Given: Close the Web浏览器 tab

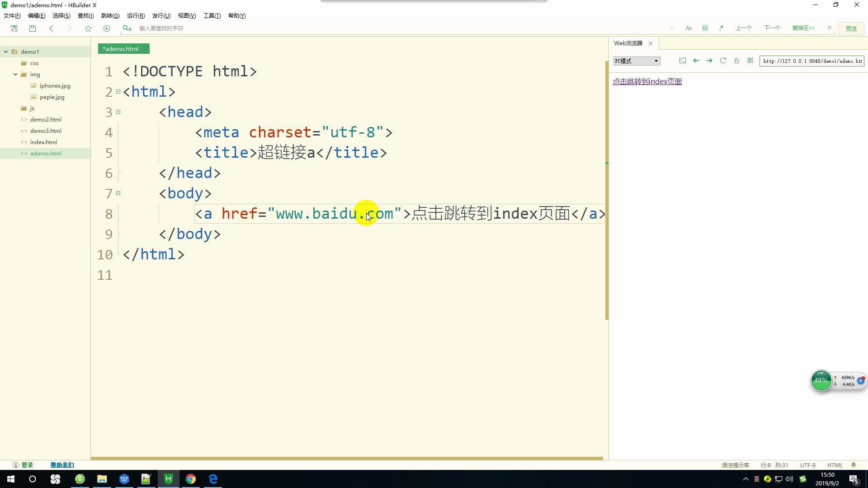Looking at the screenshot, I should click(651, 43).
